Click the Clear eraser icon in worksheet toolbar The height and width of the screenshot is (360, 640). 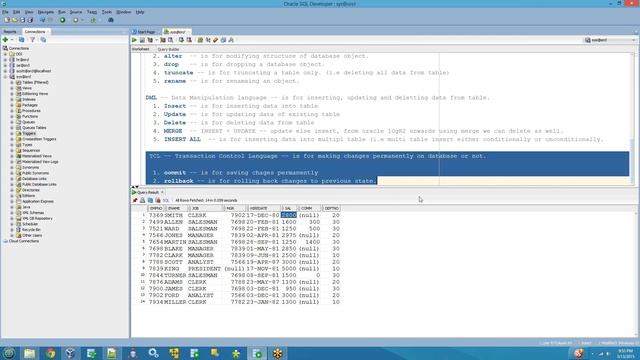tap(216, 40)
